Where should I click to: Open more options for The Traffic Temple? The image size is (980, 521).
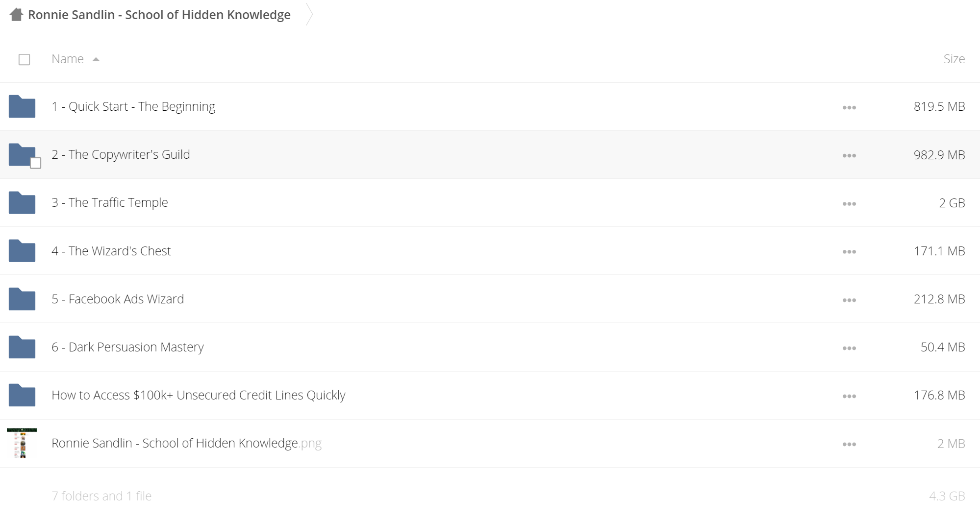849,203
